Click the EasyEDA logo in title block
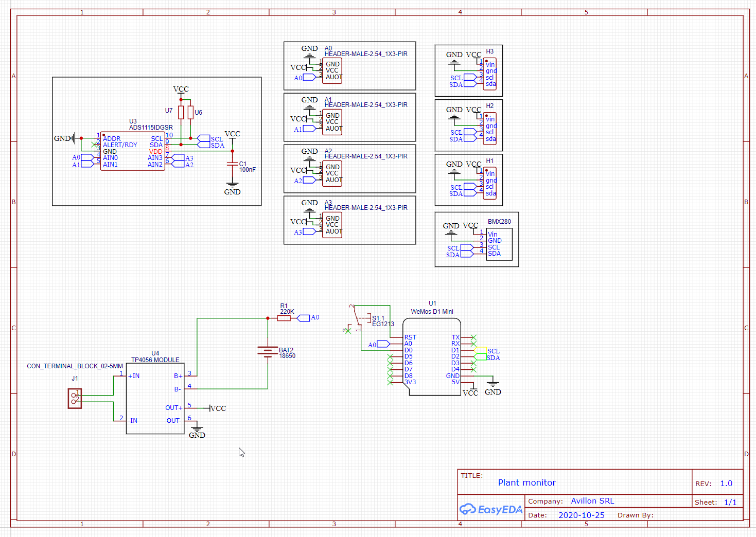Screen dimensions: 756x537 (x=491, y=509)
